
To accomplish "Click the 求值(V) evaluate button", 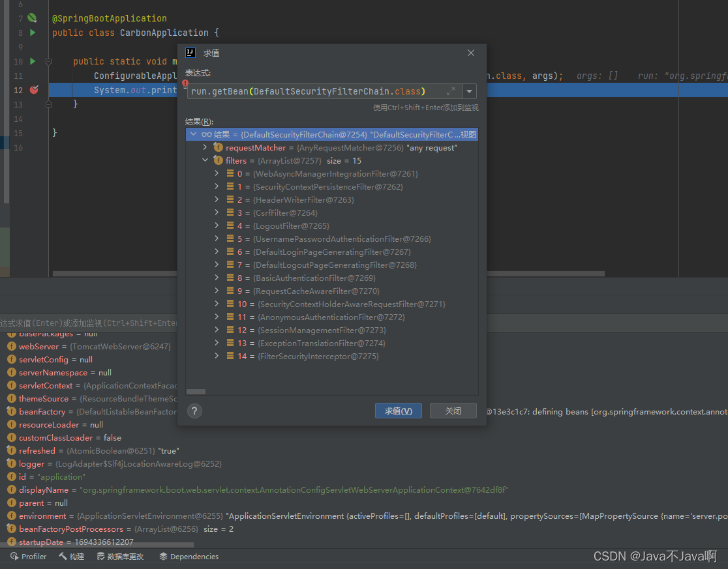I will click(398, 411).
